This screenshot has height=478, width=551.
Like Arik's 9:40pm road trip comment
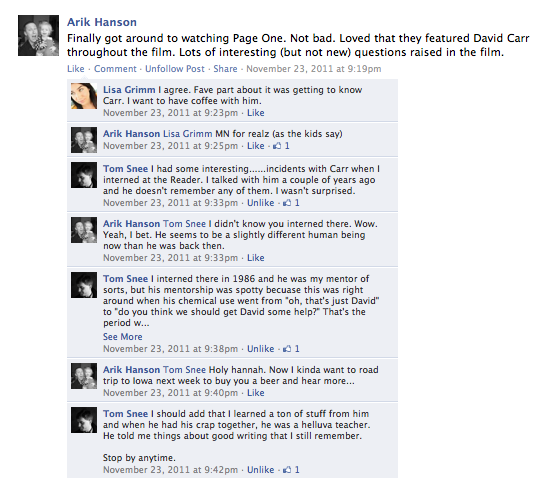point(255,393)
